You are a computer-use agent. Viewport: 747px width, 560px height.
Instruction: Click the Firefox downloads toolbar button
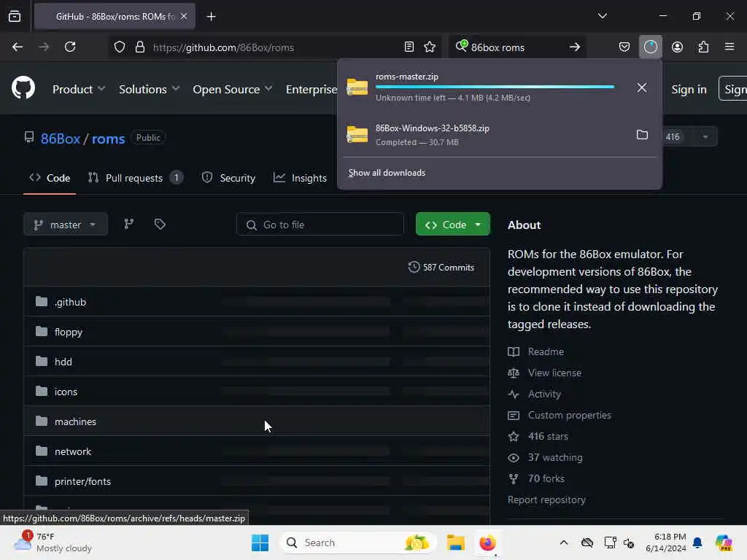(650, 47)
